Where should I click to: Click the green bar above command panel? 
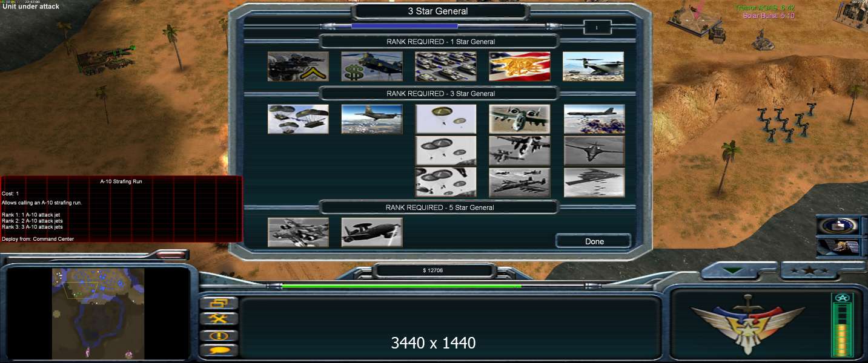434,286
